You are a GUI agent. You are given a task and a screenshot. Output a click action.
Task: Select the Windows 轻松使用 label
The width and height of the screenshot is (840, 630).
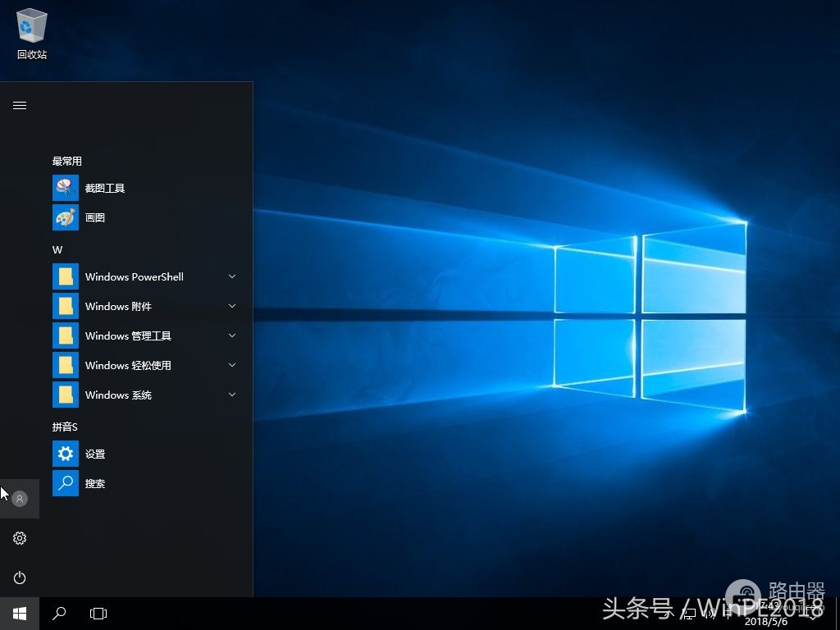pyautogui.click(x=128, y=365)
